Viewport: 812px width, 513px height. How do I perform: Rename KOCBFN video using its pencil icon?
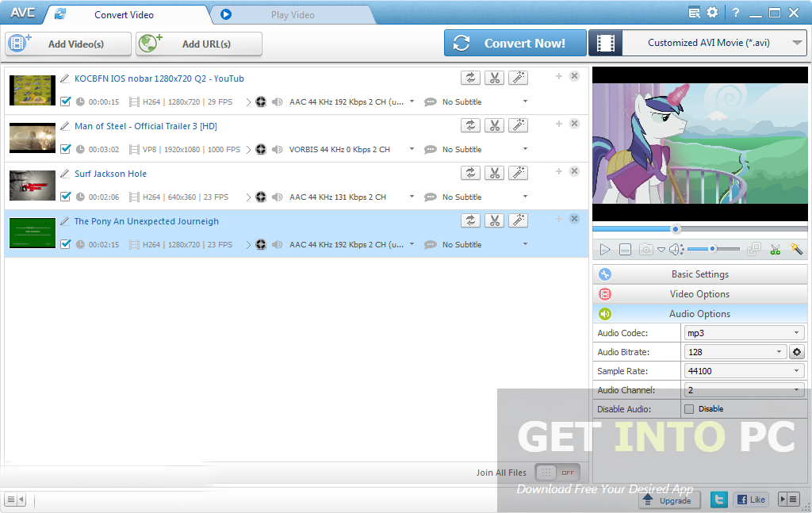[65, 78]
